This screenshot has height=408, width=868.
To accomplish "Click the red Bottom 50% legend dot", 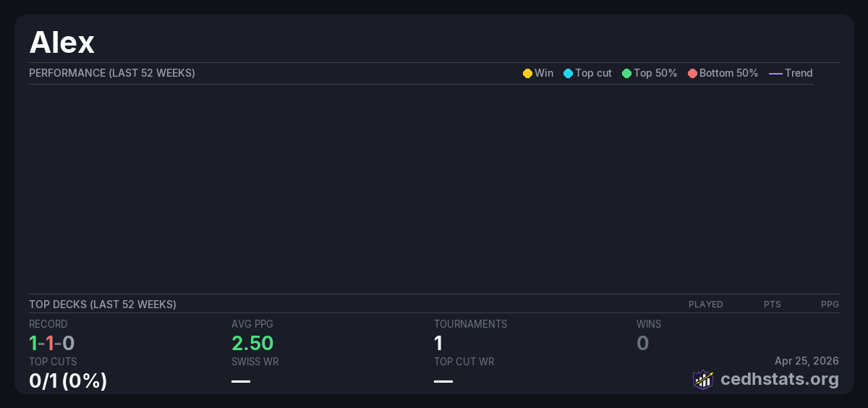I will (x=692, y=74).
